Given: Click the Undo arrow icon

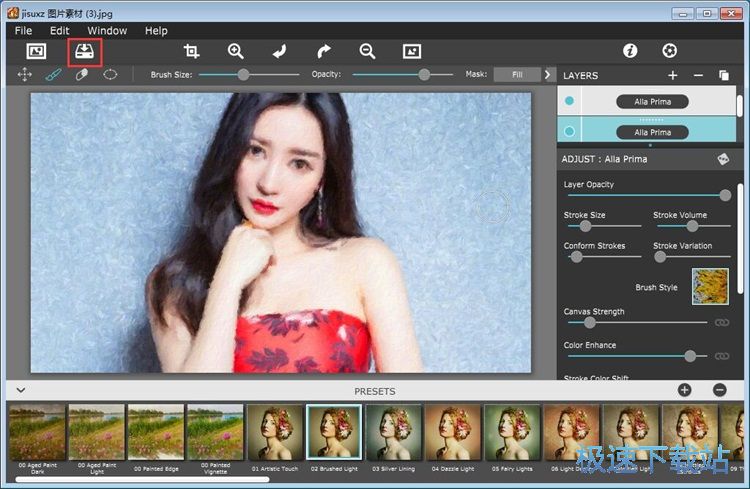Looking at the screenshot, I should pos(279,51).
